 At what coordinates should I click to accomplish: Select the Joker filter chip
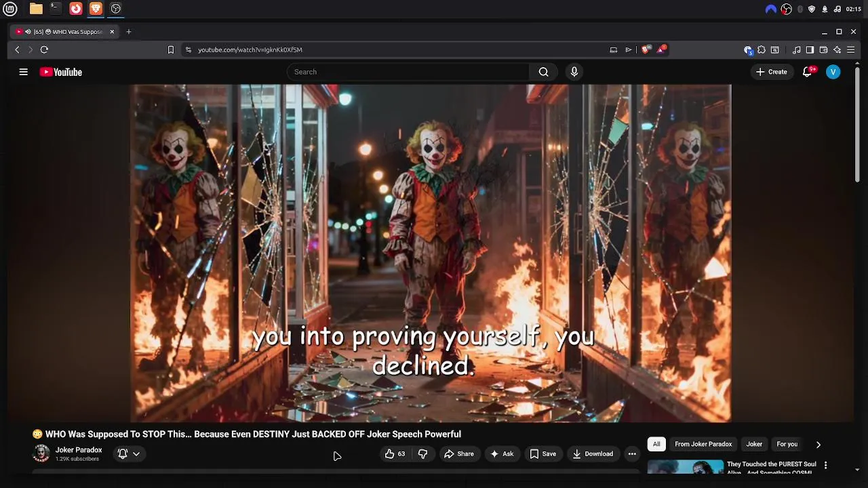[x=754, y=445]
